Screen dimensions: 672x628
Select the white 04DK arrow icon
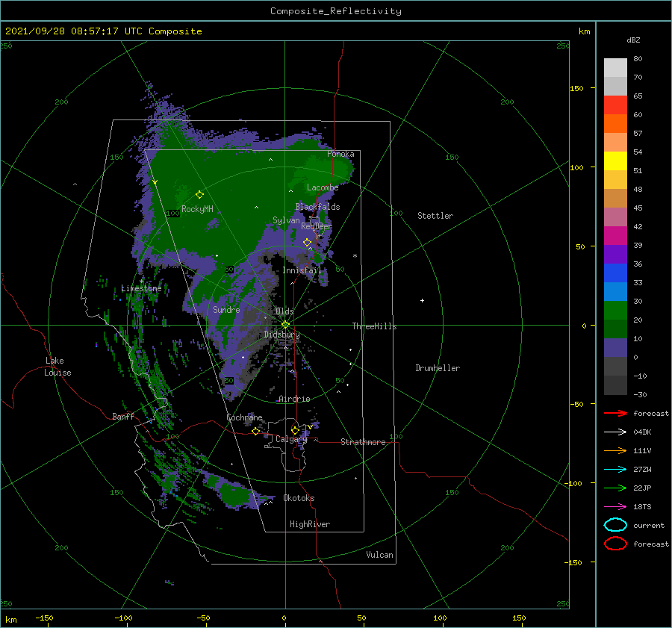click(x=615, y=432)
